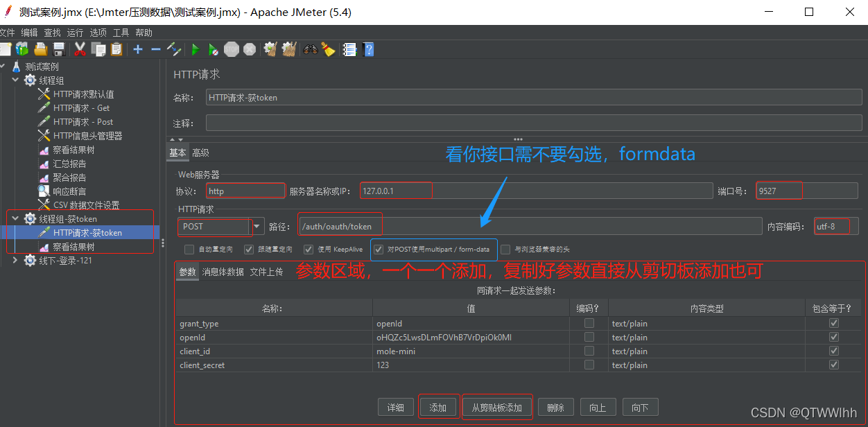Click the Templates toolbar icon
868x427 pixels.
[x=22, y=49]
